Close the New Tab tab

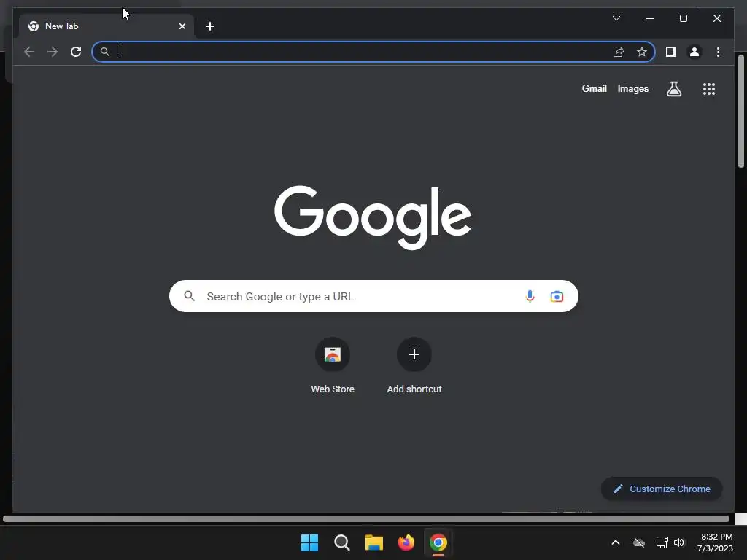click(182, 26)
